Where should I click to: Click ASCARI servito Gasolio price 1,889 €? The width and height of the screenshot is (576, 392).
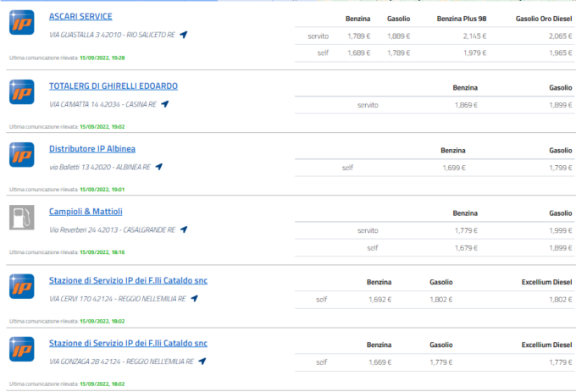click(x=399, y=36)
